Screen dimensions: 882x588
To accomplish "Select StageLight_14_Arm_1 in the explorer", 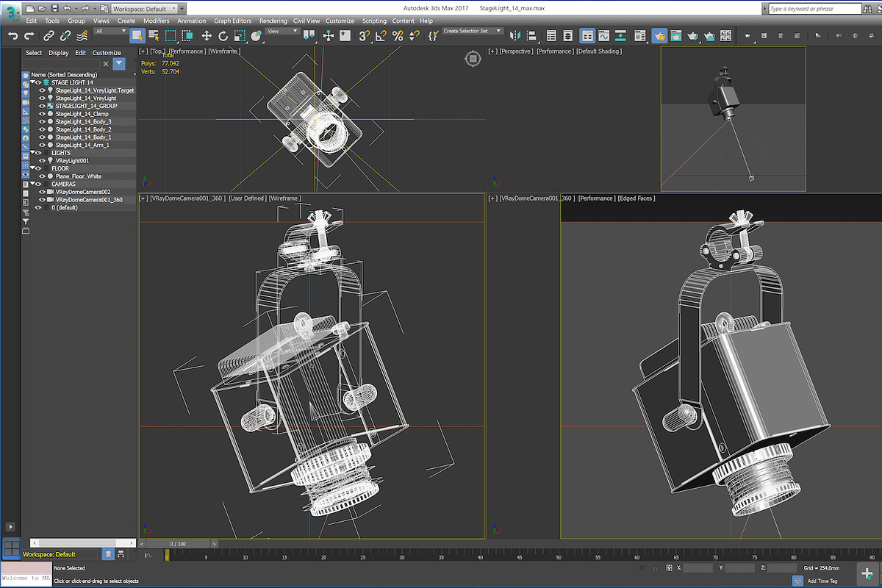I will pos(83,145).
